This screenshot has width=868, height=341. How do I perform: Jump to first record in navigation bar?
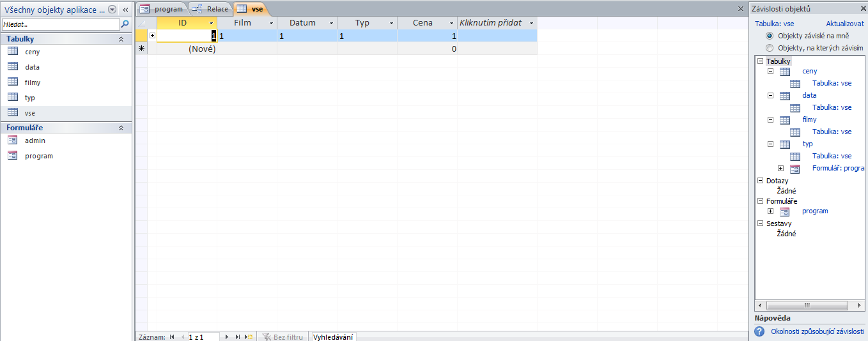172,337
